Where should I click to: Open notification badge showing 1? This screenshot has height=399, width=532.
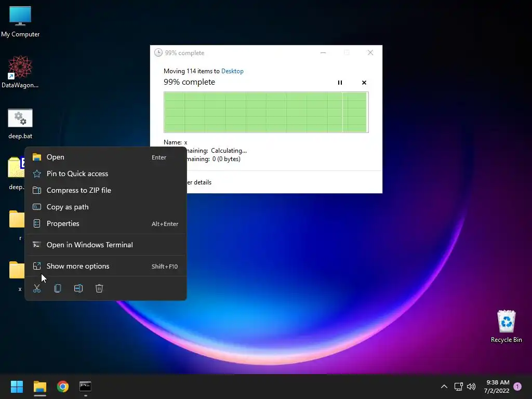517,387
